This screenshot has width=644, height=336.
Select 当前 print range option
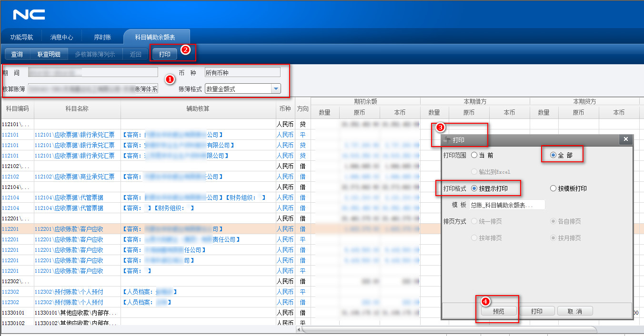point(474,155)
